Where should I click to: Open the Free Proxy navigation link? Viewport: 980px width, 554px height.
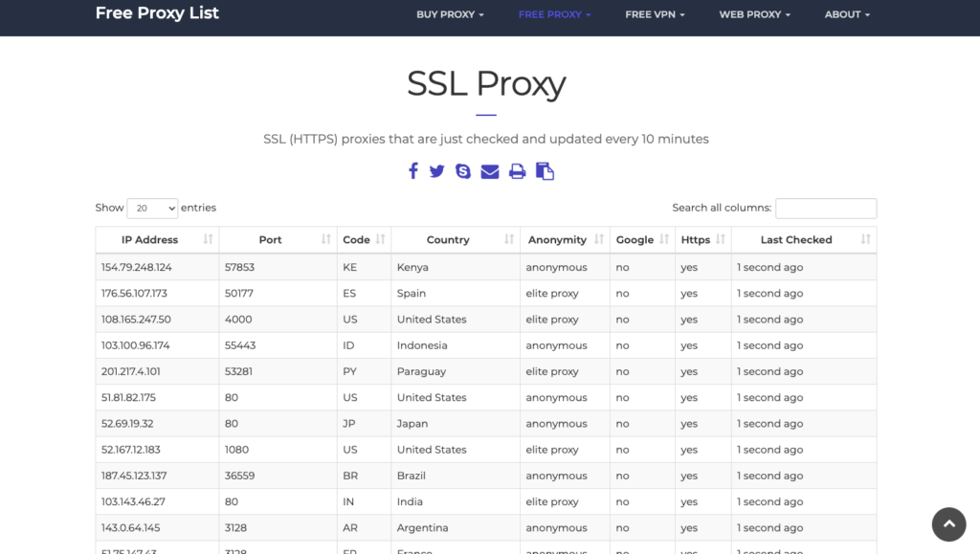coord(554,14)
